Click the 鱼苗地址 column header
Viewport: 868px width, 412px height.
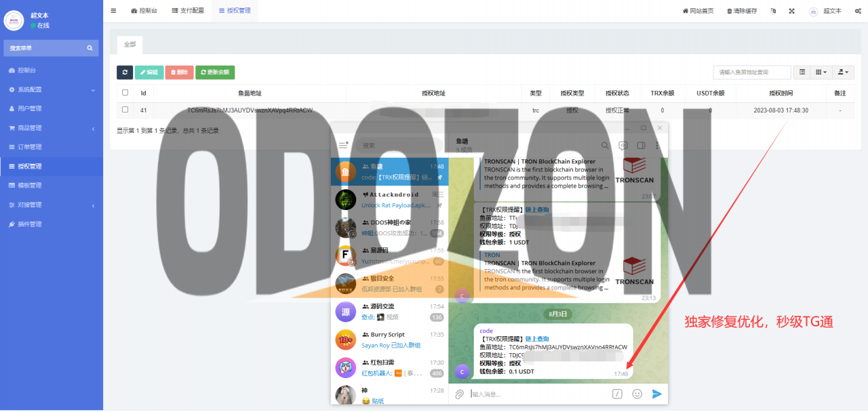[x=250, y=93]
